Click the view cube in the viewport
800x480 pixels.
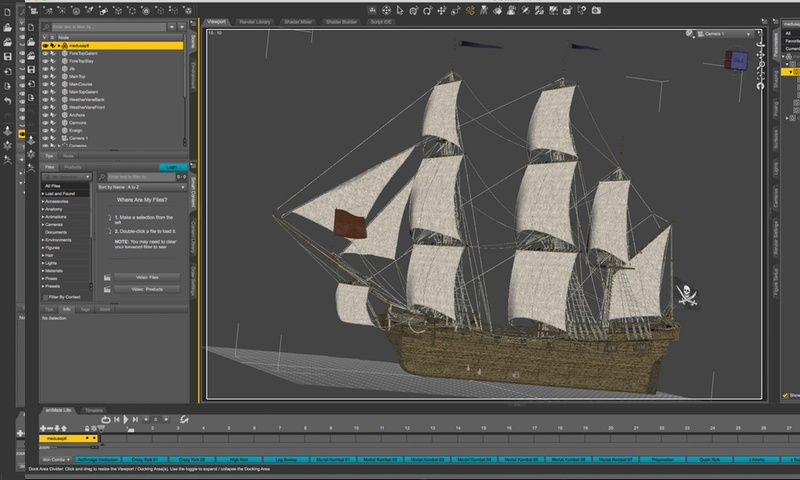736,62
